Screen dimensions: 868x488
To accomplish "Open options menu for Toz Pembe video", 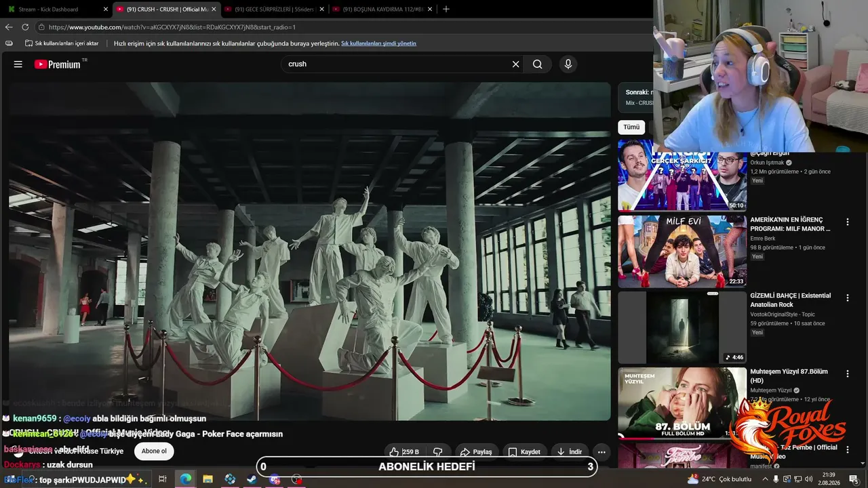I will [x=847, y=449].
